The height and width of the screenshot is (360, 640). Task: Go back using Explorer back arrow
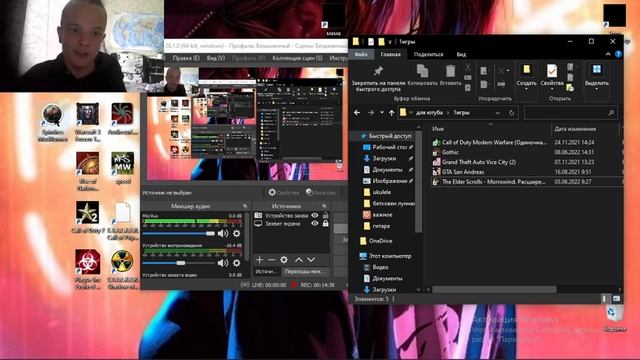coord(357,113)
